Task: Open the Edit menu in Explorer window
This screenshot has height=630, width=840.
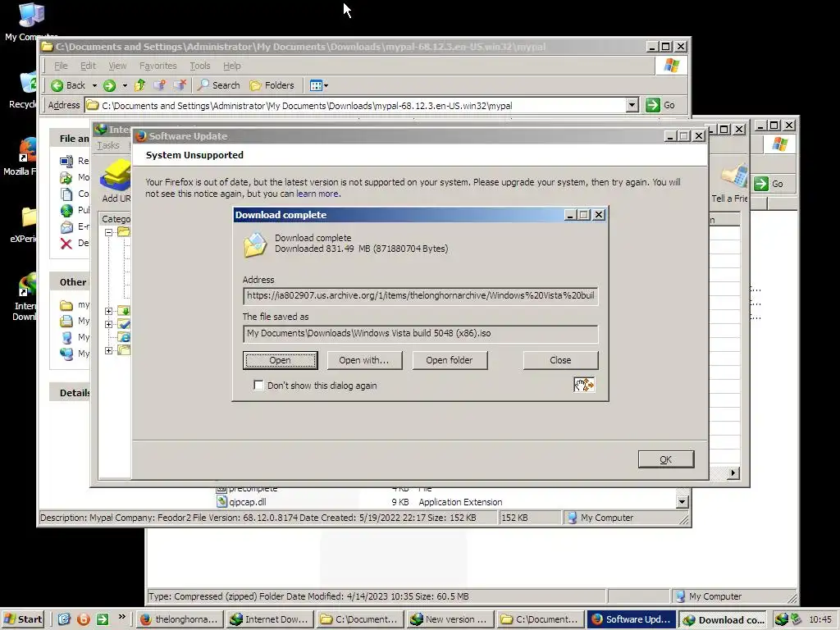Action: (x=88, y=66)
